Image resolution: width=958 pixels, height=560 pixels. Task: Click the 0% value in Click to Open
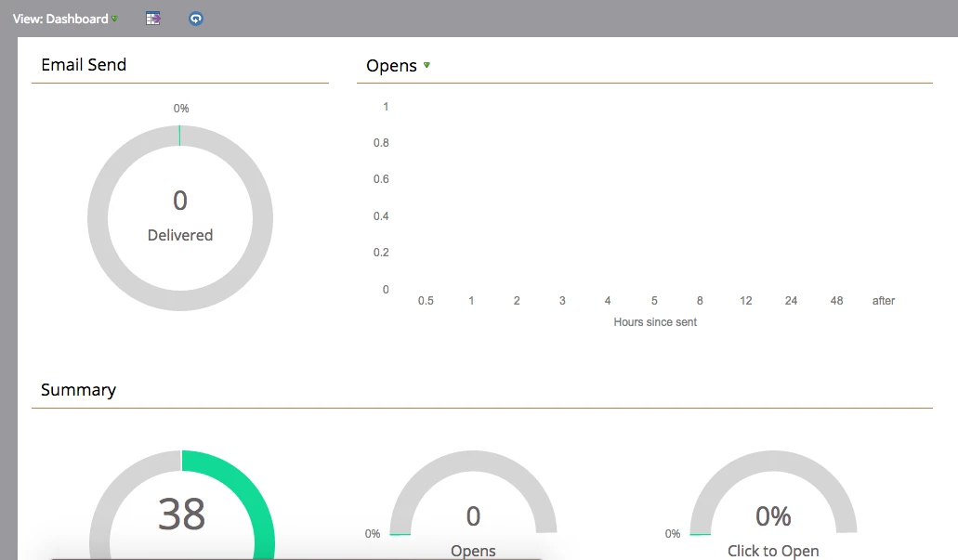point(773,516)
